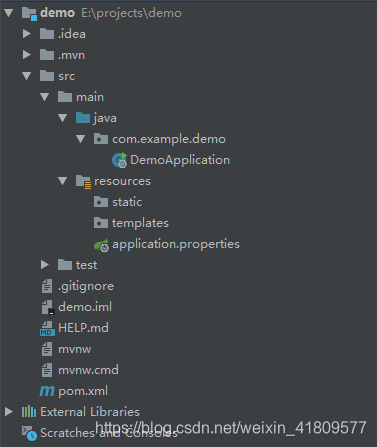
Task: Expand the .mvn folder arrow
Action: click(x=27, y=55)
